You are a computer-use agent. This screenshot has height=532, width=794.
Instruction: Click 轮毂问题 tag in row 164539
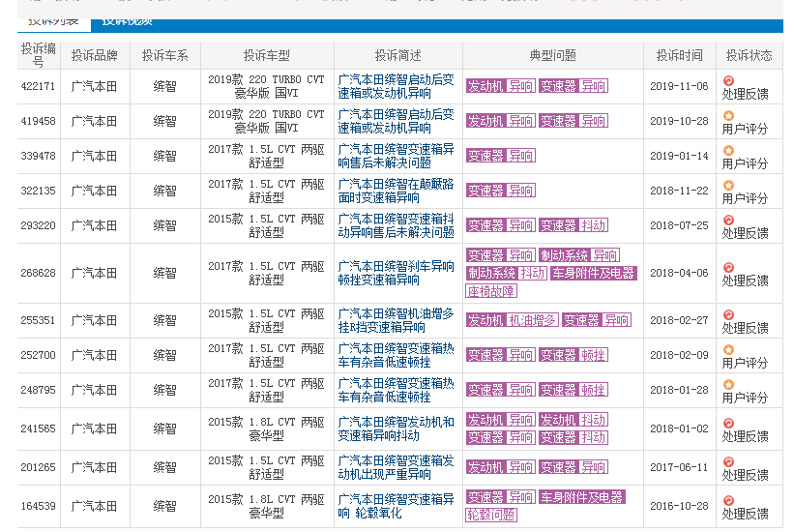[490, 516]
